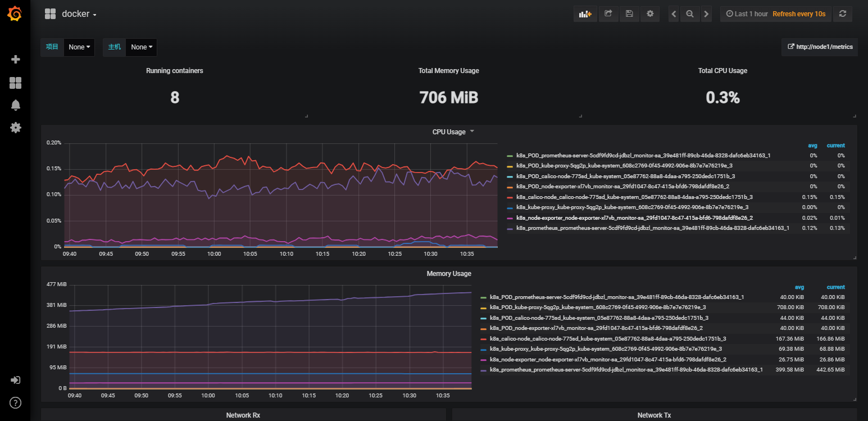Open Dashboards icon in left sidebar

[16, 83]
